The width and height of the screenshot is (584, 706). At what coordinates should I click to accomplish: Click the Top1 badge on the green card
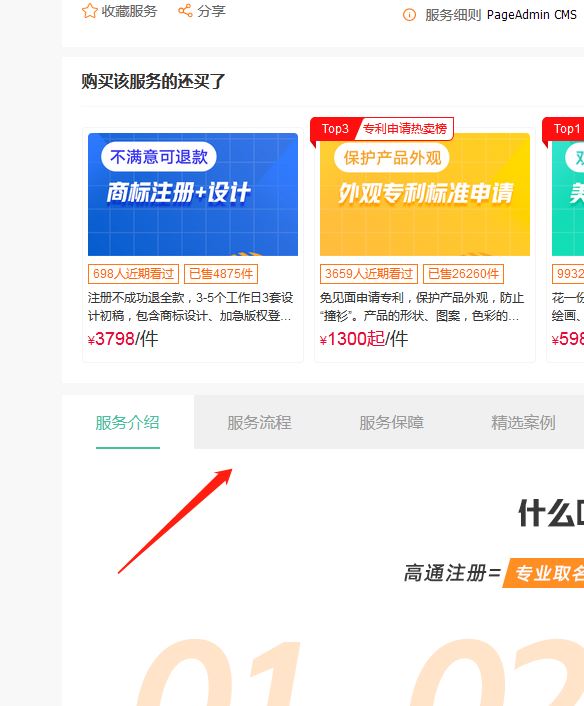(x=566, y=129)
